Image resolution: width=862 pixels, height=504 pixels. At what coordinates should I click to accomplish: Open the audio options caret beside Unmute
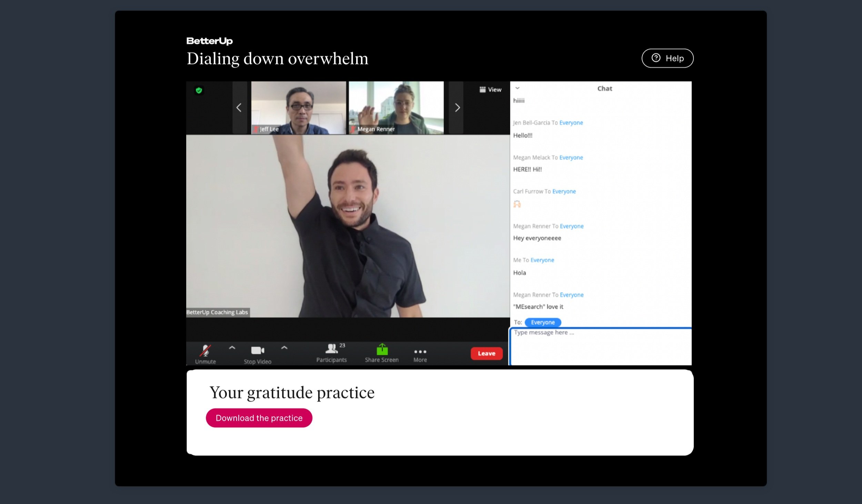click(232, 348)
